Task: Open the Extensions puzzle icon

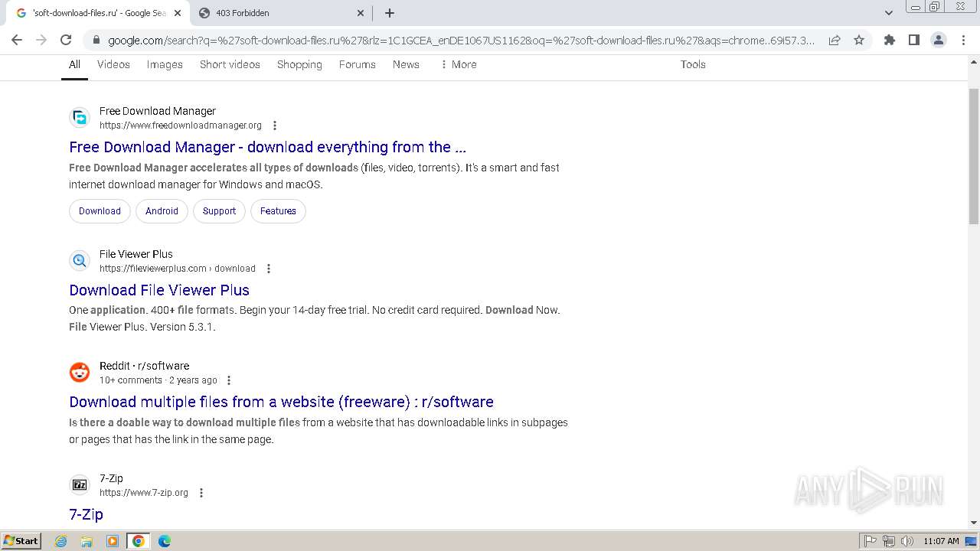Action: pos(889,40)
